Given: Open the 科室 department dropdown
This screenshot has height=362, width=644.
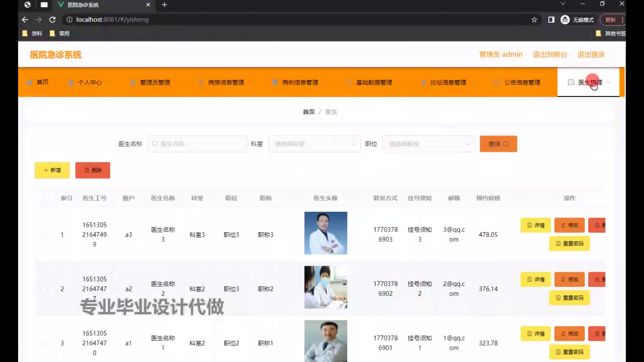Looking at the screenshot, I should click(x=314, y=144).
